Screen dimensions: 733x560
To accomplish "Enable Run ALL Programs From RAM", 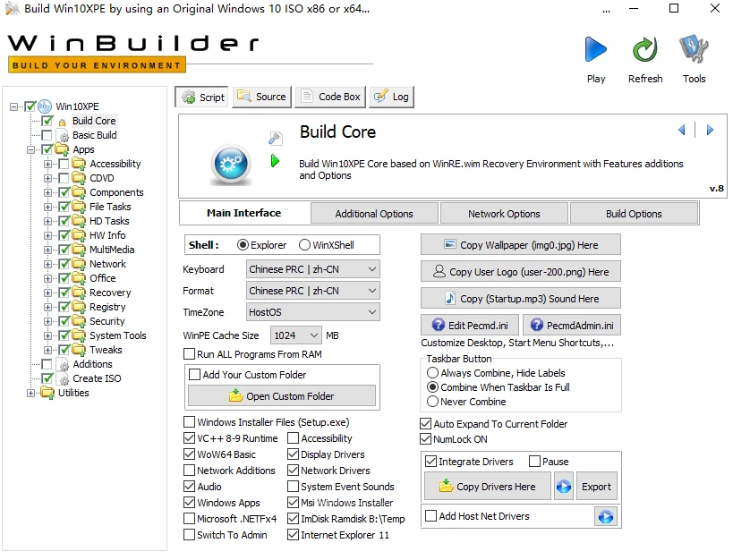I will coord(189,354).
